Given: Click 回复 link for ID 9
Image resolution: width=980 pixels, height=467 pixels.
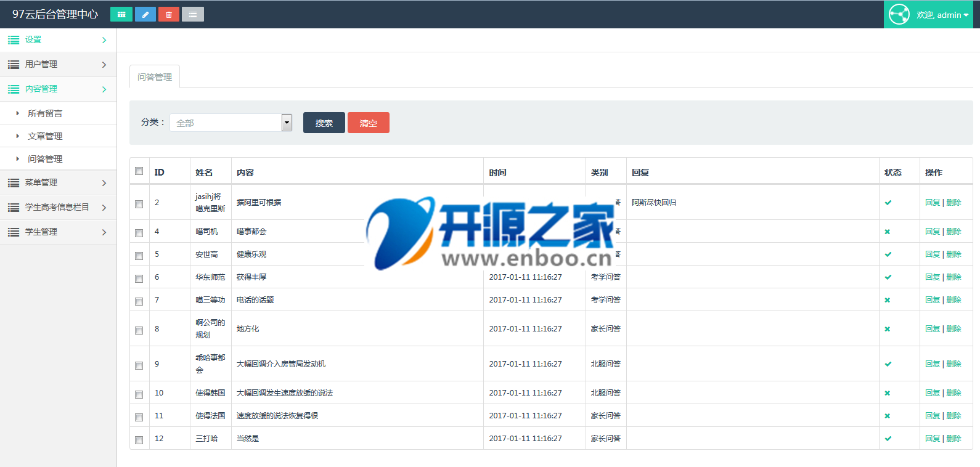Looking at the screenshot, I should (933, 364).
